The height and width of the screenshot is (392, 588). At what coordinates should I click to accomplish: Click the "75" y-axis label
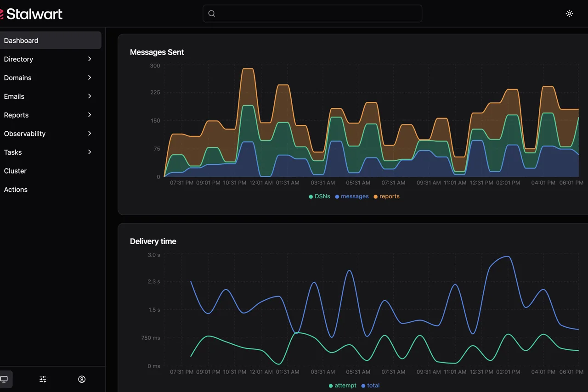157,149
